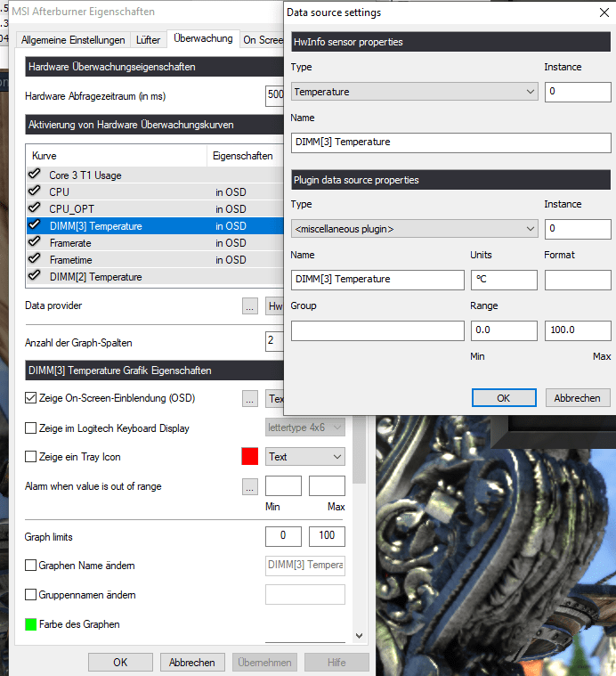Open the On Screen display tab
This screenshot has height=676, width=616.
click(263, 40)
